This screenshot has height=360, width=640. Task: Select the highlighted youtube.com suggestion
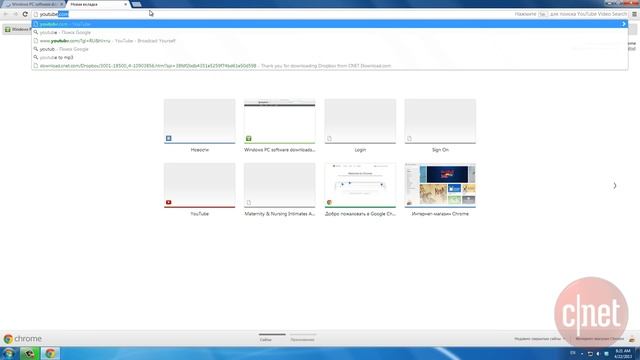[330, 24]
